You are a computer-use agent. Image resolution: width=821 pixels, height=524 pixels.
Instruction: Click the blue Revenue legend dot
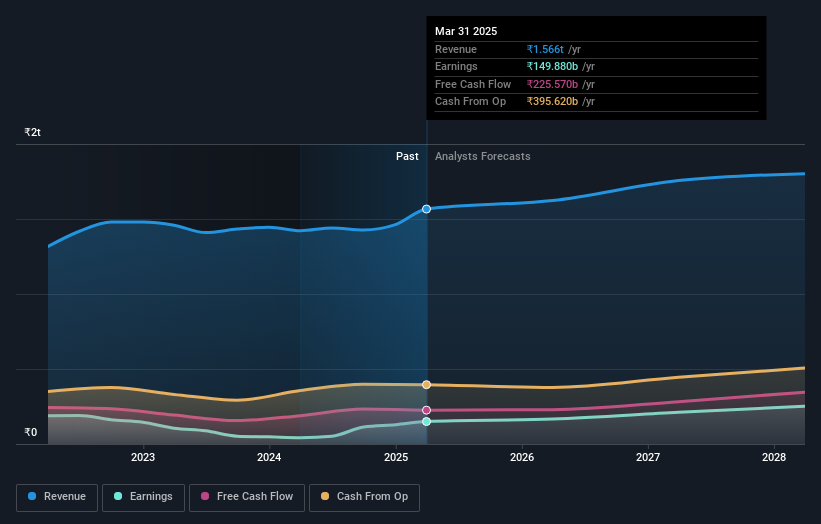click(x=32, y=496)
